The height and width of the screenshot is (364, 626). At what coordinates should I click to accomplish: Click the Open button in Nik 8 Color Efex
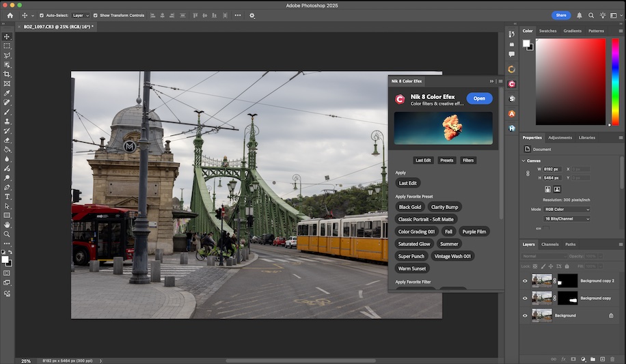479,98
